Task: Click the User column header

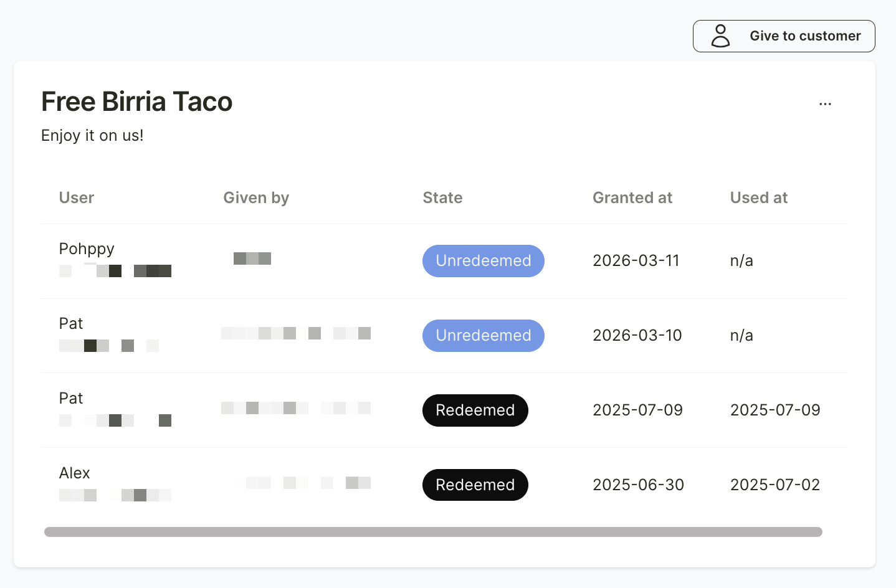Action: coord(77,197)
